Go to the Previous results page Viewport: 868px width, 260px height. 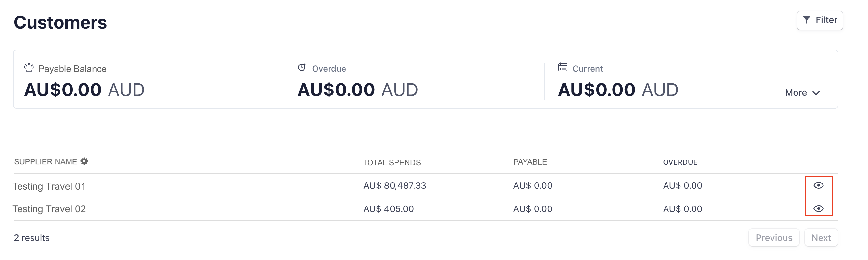774,238
